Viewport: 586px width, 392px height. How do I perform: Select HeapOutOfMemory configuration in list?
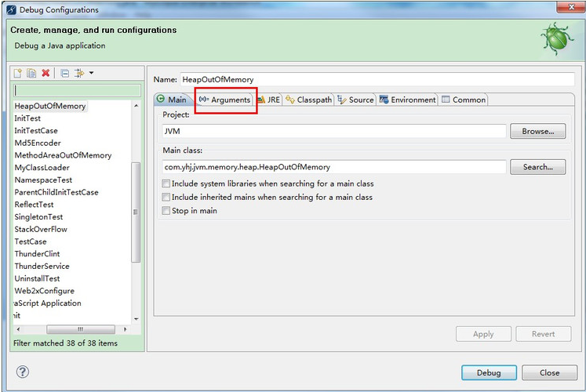(50, 106)
